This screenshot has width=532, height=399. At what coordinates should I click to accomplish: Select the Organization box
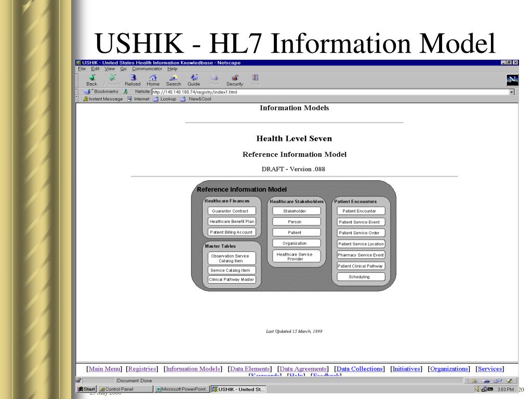(x=297, y=243)
